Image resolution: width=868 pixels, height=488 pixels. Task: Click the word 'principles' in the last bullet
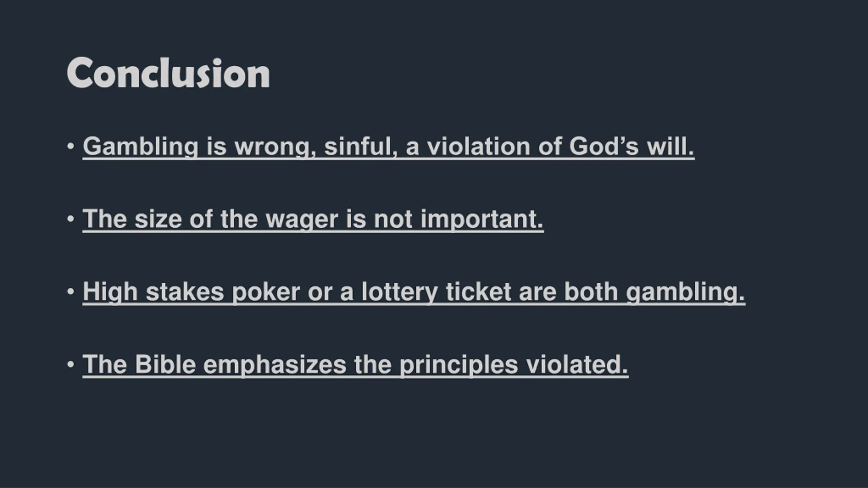(458, 365)
